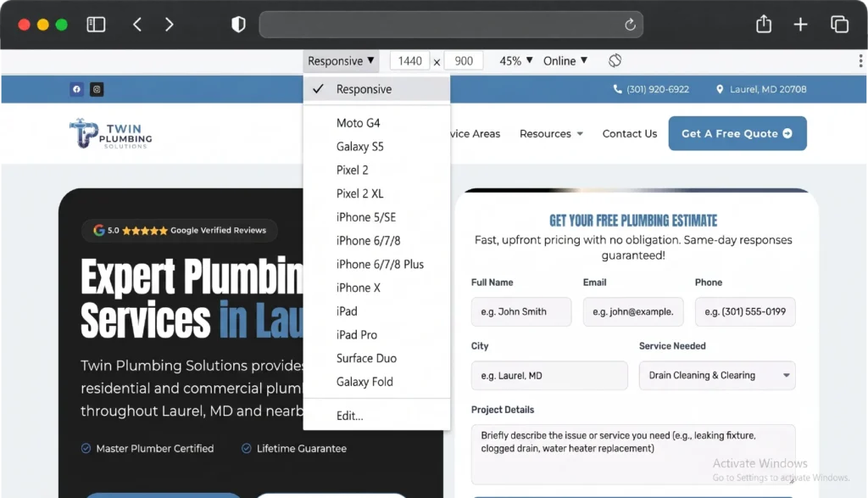Click the location pin beside Laurel, MD
The width and height of the screenshot is (868, 498).
(720, 89)
